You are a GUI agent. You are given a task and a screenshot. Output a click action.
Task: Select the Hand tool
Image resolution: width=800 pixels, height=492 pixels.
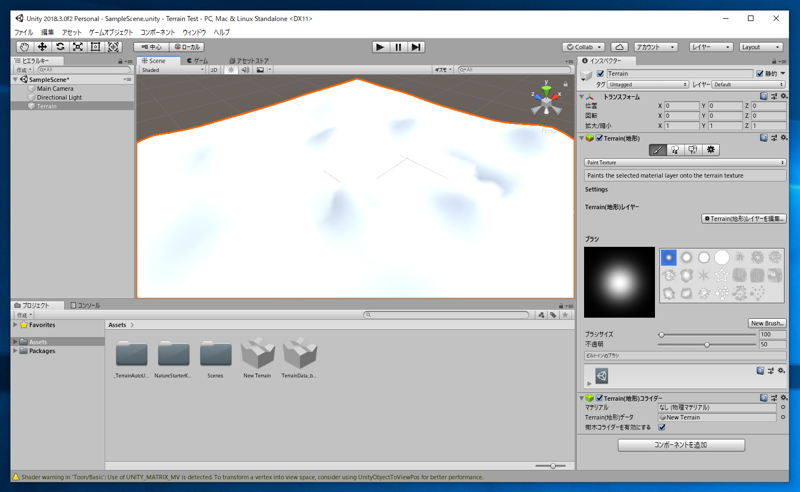(24, 47)
